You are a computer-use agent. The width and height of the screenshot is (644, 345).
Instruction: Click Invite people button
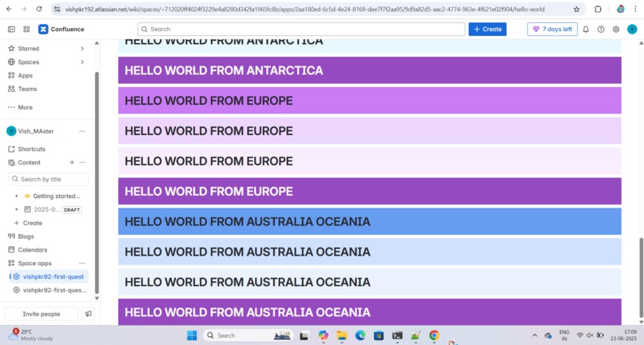(x=41, y=314)
